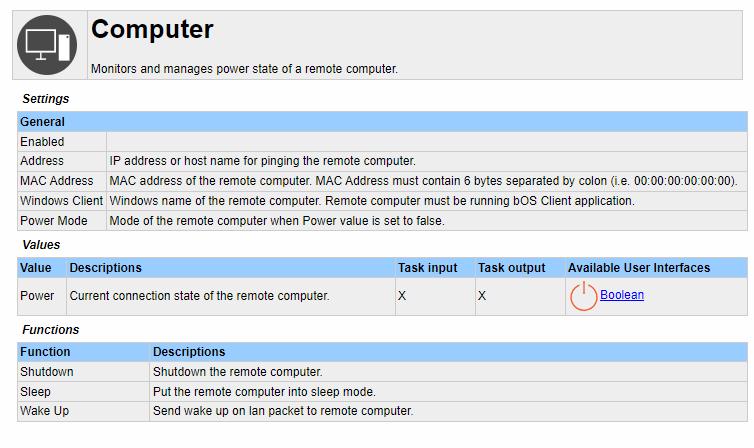Image resolution: width=754 pixels, height=448 pixels.
Task: Click the Task output column header
Action: click(x=511, y=268)
